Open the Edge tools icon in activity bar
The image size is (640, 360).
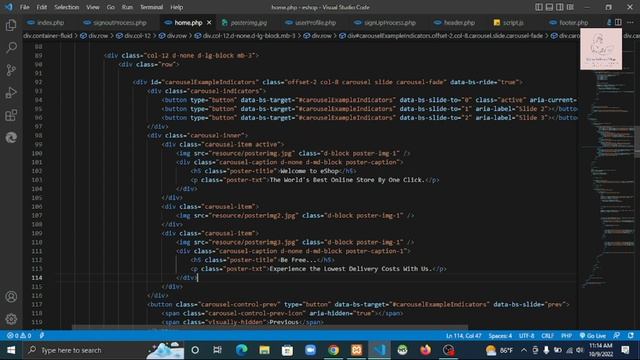tap(11, 138)
